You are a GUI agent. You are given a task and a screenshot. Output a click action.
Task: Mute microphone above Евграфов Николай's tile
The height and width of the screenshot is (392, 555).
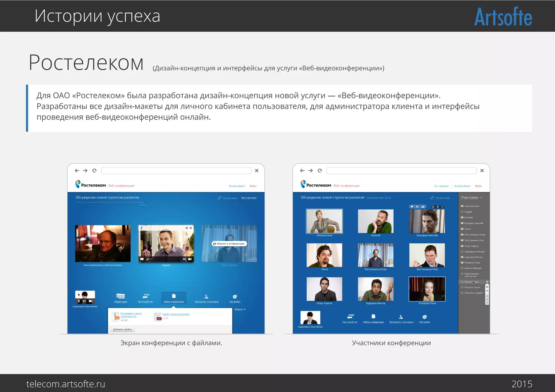click(433, 207)
